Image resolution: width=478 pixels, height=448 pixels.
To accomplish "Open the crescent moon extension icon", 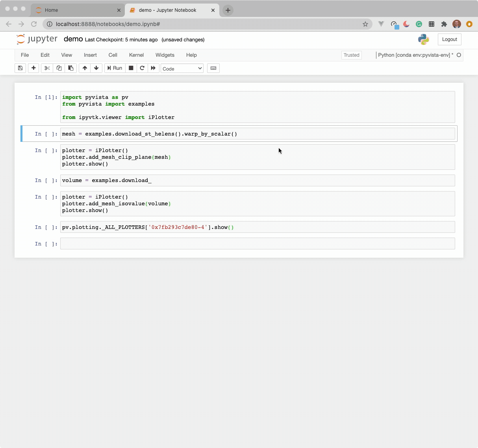I will 406,24.
